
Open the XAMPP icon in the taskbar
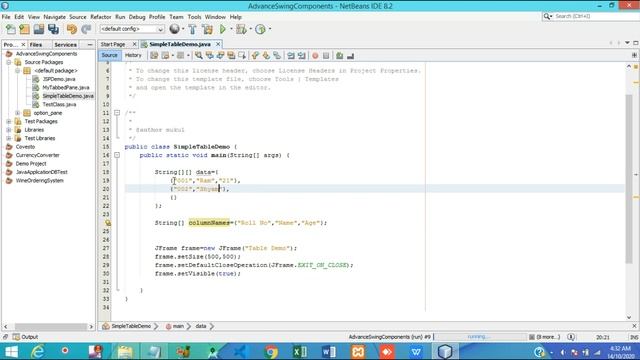358,351
